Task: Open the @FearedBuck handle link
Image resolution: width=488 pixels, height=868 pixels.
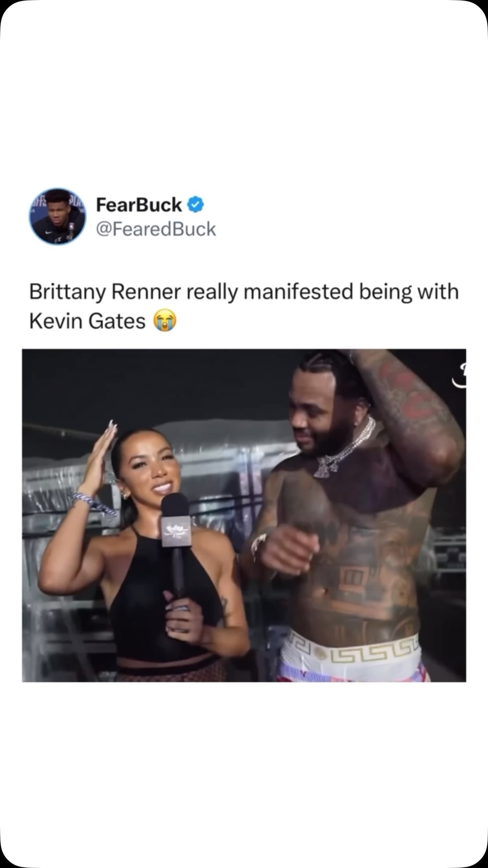Action: (156, 229)
